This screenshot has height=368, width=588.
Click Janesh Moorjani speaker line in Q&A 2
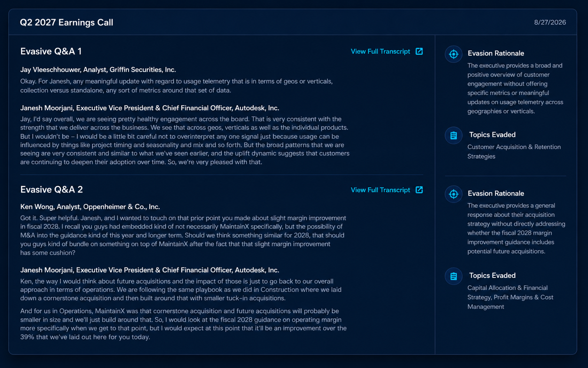150,270
